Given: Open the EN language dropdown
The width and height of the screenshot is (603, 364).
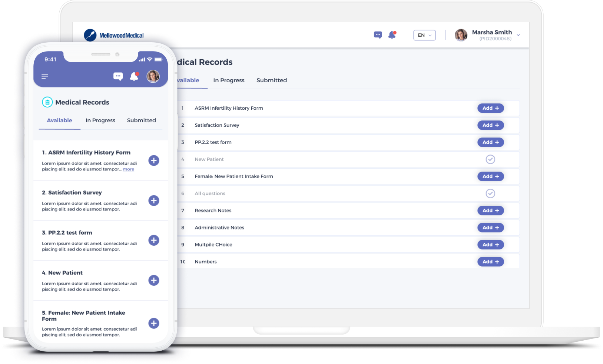Looking at the screenshot, I should pos(424,35).
